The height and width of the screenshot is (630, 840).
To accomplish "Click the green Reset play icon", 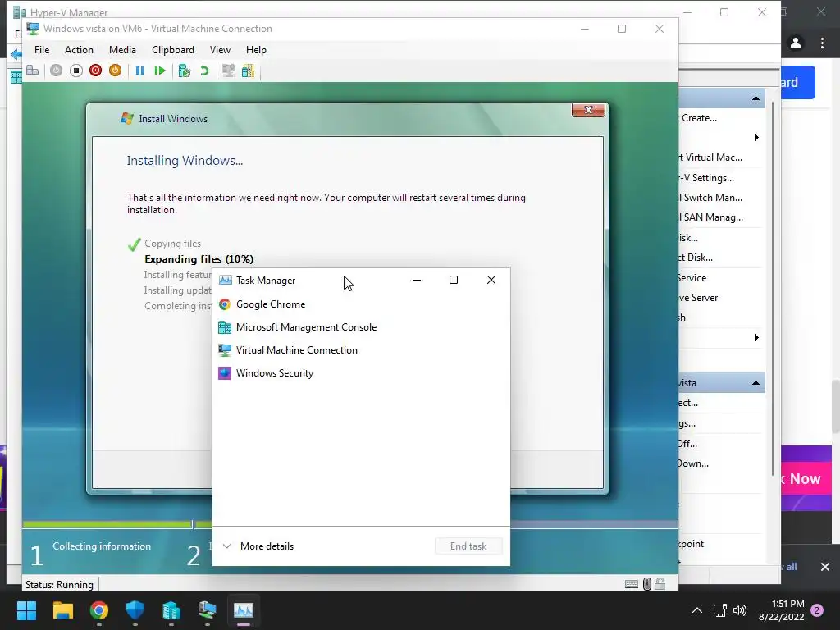I will coord(160,71).
